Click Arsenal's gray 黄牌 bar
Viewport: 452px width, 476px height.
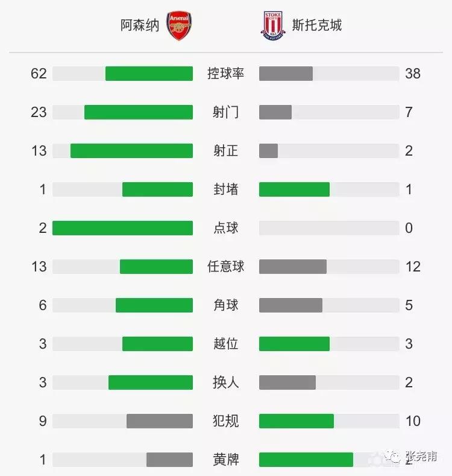click(x=169, y=460)
